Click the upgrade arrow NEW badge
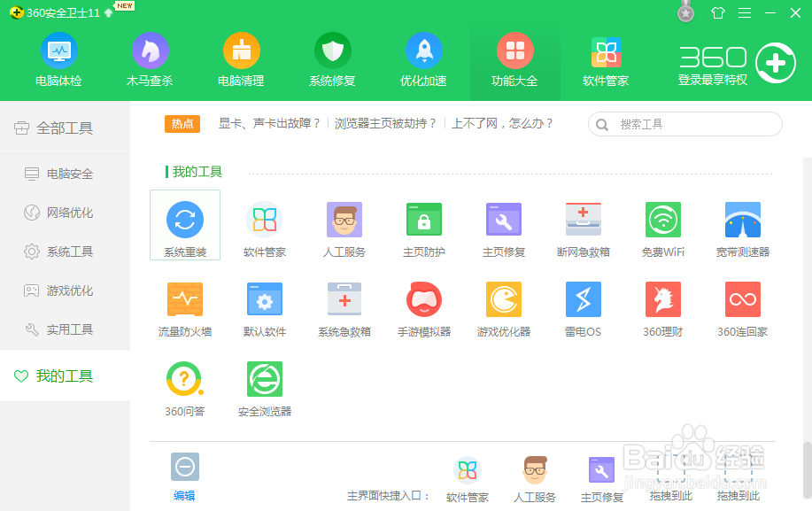Image resolution: width=812 pixels, height=511 pixels. (x=120, y=9)
